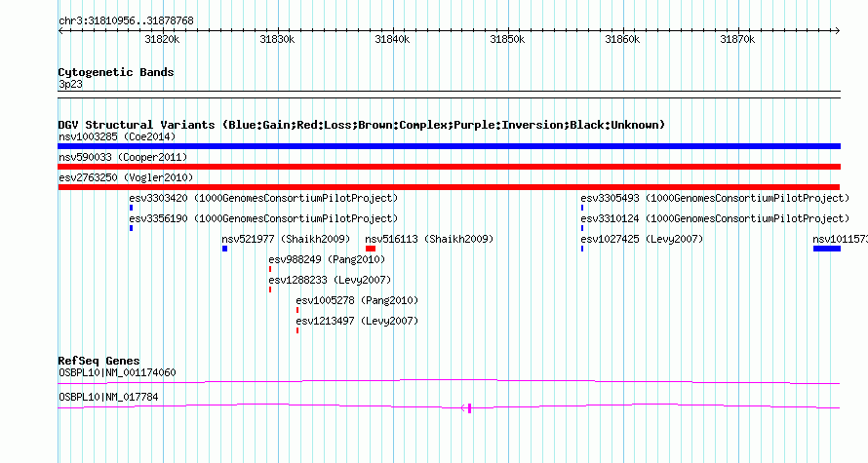868x463 pixels.
Task: Click the magenta exon marker on NM_017784
Action: [x=469, y=408]
